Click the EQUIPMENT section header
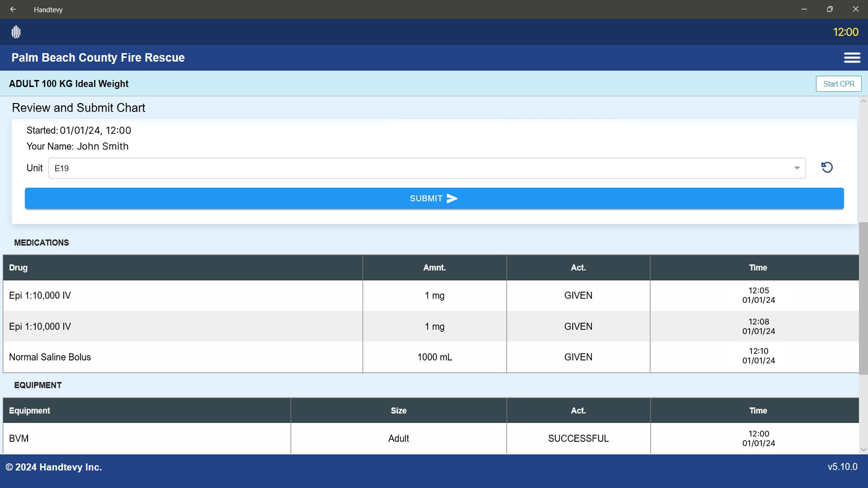The width and height of the screenshot is (868, 488). click(38, 385)
